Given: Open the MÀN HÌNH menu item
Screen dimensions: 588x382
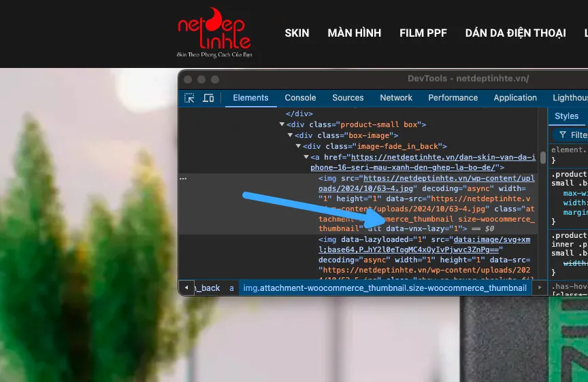Looking at the screenshot, I should click(x=355, y=33).
